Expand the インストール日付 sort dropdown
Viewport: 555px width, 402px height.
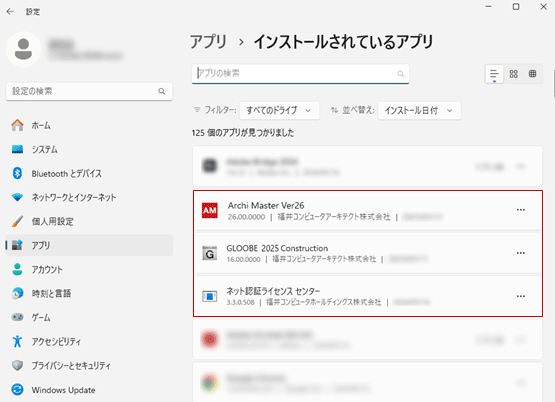click(419, 111)
